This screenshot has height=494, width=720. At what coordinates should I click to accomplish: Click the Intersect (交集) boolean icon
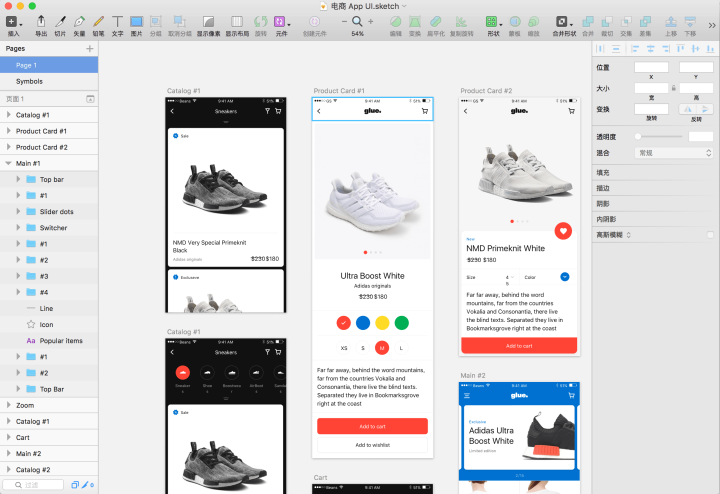click(x=626, y=22)
